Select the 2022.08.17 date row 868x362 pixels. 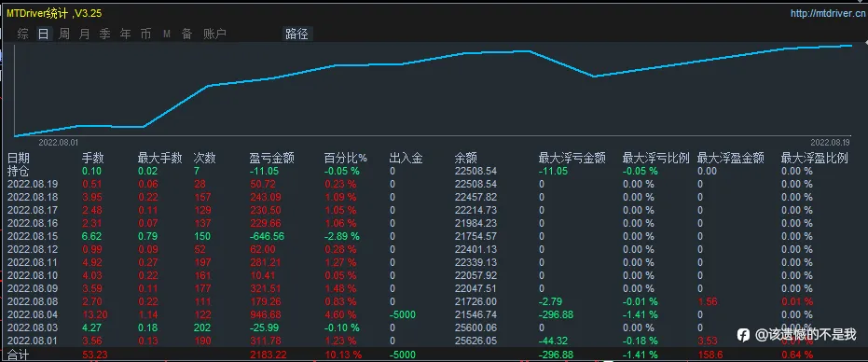click(x=33, y=210)
